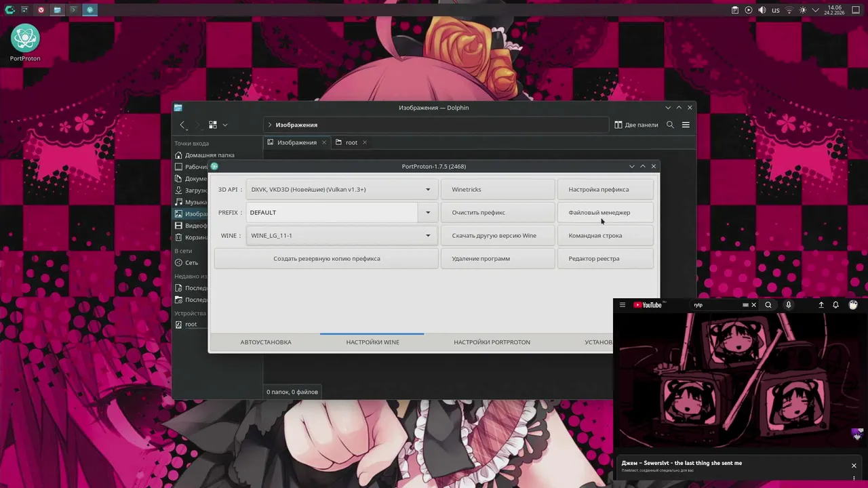Open the Dolphin hamburger menu
This screenshot has height=488, width=868.
coord(686,125)
